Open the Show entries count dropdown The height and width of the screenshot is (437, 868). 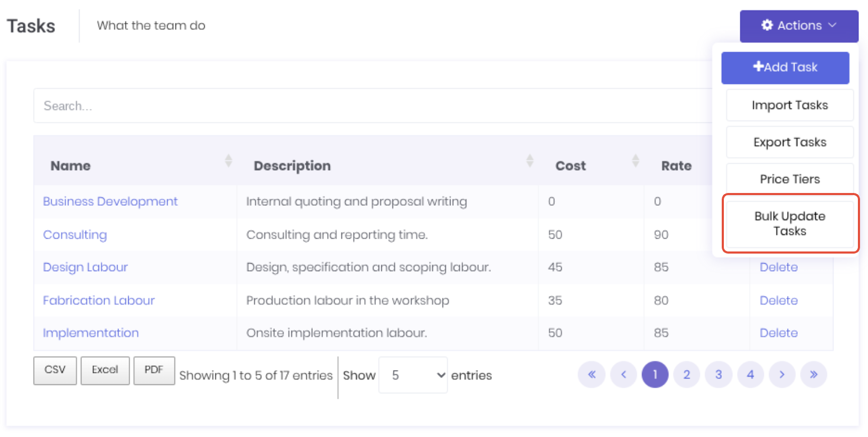click(413, 375)
